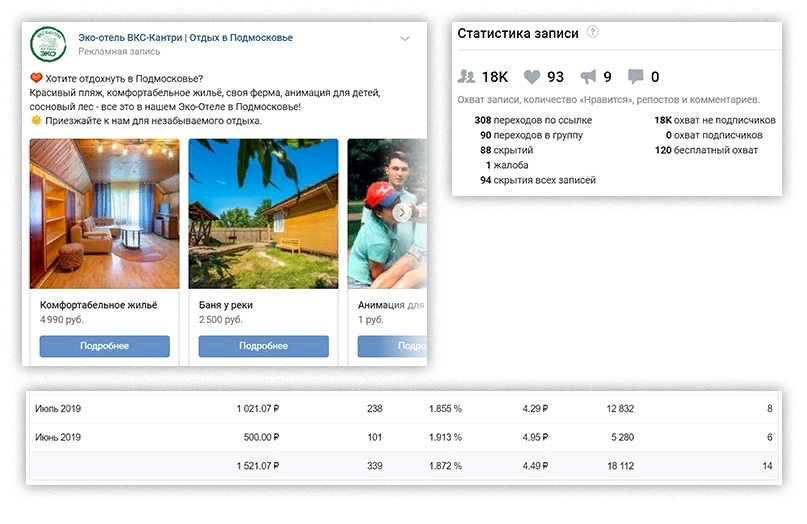
Task: Click the 4.49 ₽ total cost-per-click cell
Action: 535,466
